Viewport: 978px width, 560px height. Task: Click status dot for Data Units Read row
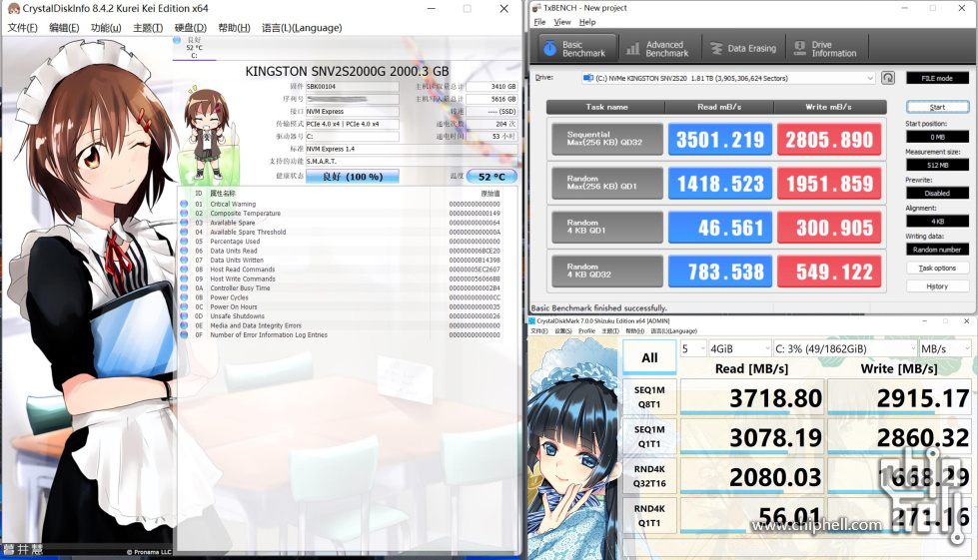pyautogui.click(x=184, y=251)
